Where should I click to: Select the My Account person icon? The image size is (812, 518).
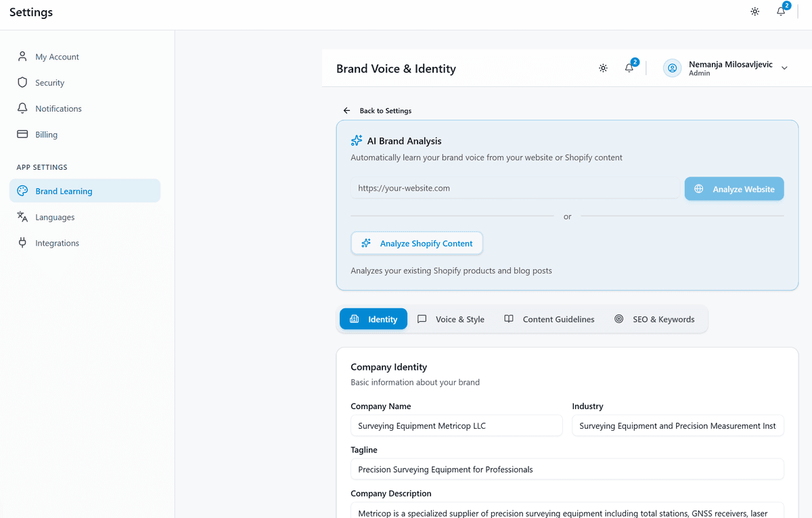pos(22,56)
